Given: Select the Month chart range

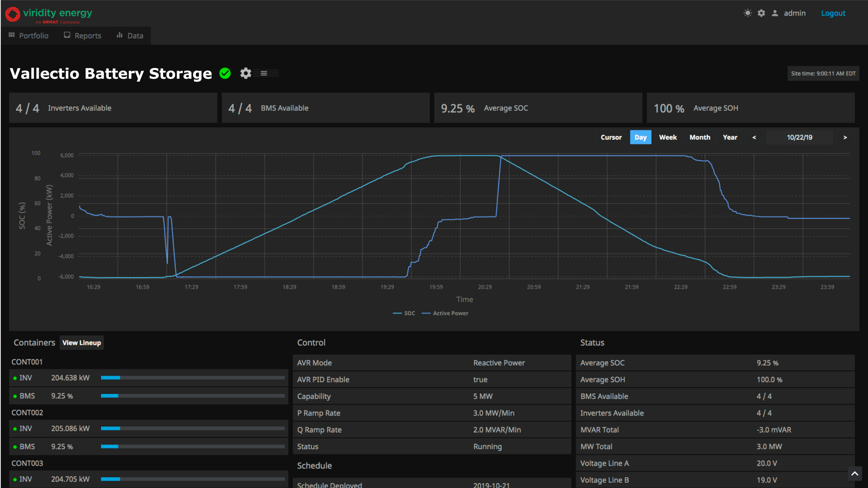Looking at the screenshot, I should pos(700,137).
